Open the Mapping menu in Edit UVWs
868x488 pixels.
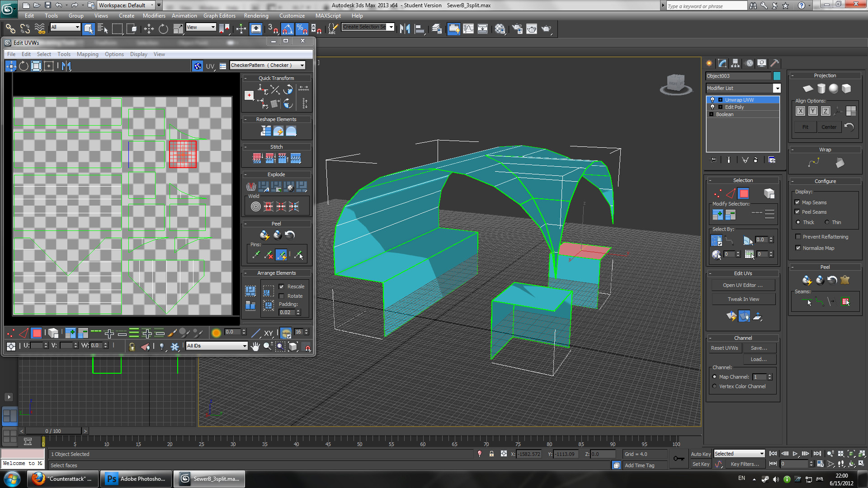87,54
